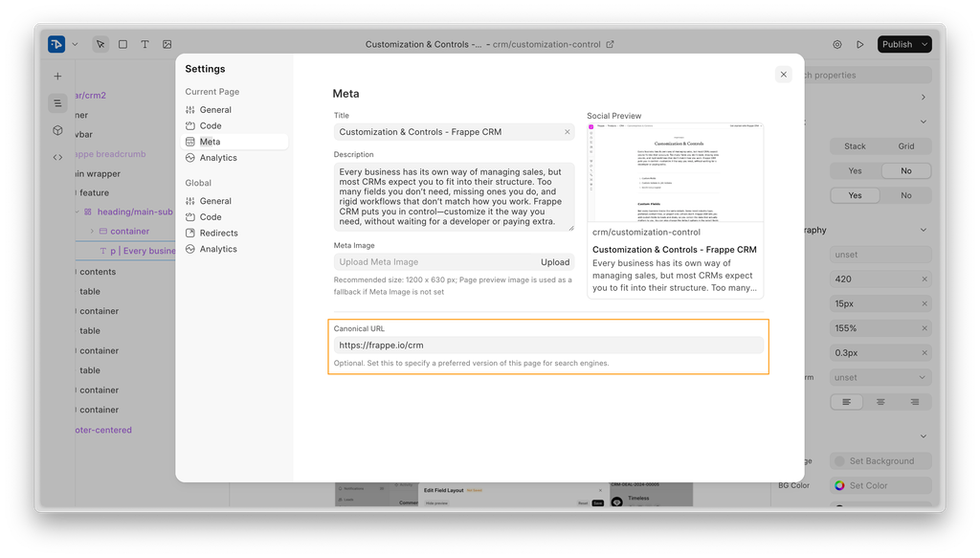Add new block with plus icon
The width and height of the screenshot is (980, 558).
57,77
